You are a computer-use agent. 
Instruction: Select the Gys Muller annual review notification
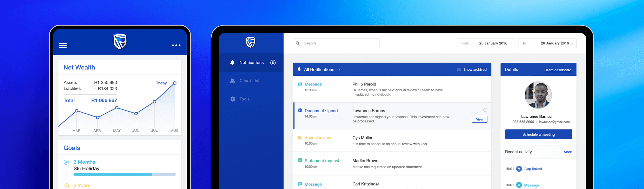[392, 141]
